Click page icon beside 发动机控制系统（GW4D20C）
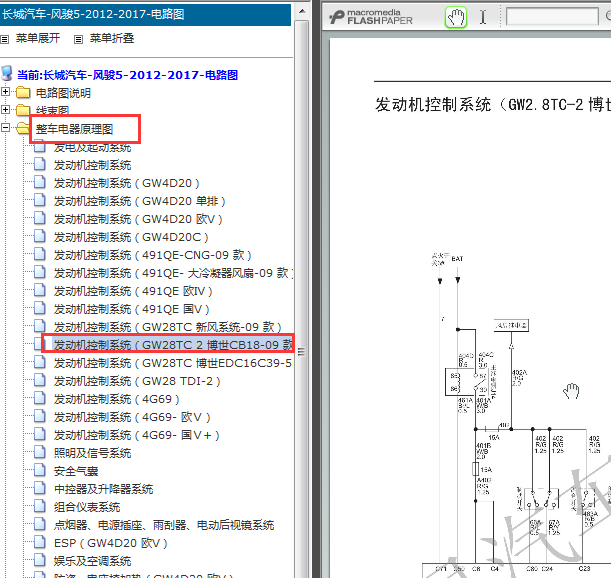The image size is (611, 578). (39, 236)
